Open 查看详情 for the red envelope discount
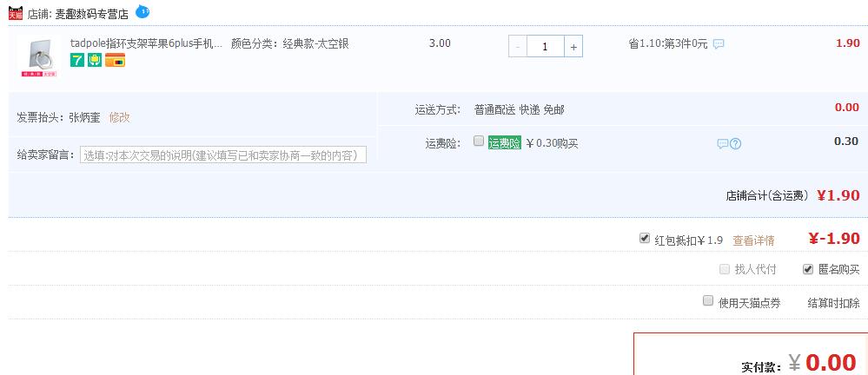The height and width of the screenshot is (375, 868). coord(753,240)
